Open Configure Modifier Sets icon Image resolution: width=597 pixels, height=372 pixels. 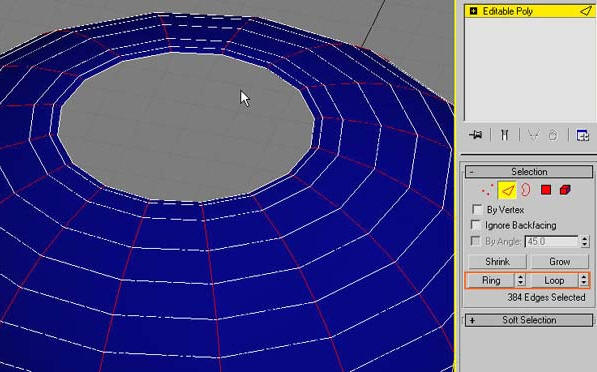pyautogui.click(x=583, y=135)
